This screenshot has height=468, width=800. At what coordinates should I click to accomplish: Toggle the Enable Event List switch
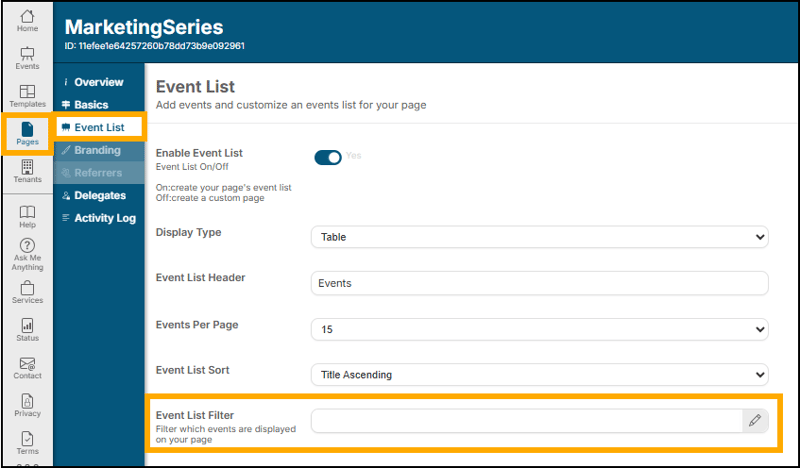(328, 157)
